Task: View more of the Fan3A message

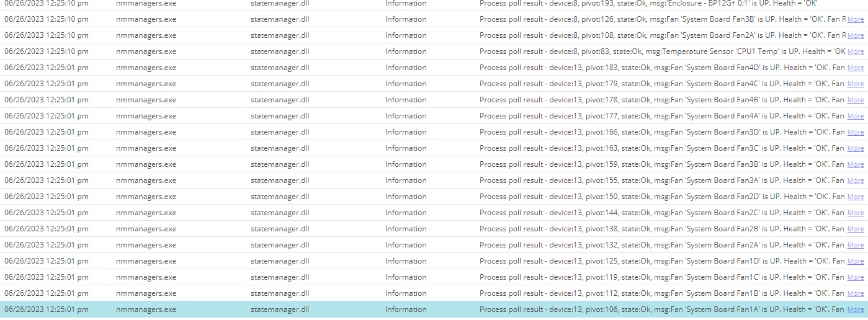Action: coord(856,180)
